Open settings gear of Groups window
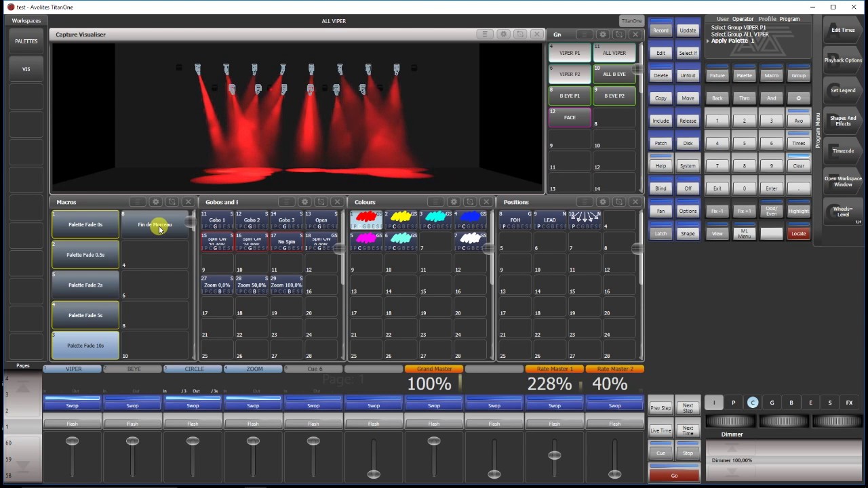868x488 pixels. (x=602, y=34)
